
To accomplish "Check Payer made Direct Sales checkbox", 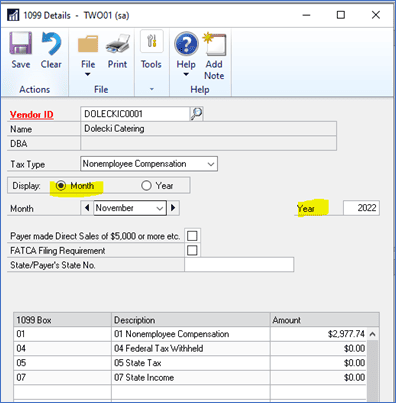I will [192, 236].
